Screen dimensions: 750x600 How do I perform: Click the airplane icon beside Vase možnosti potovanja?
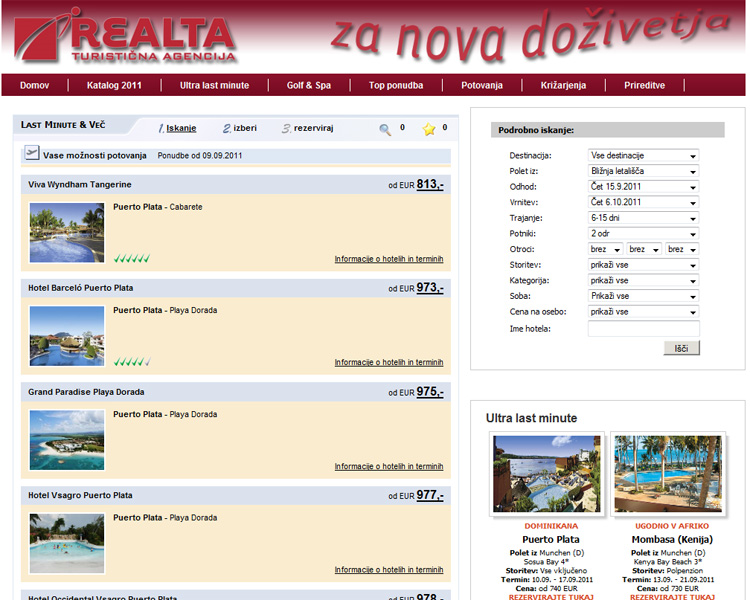click(32, 153)
